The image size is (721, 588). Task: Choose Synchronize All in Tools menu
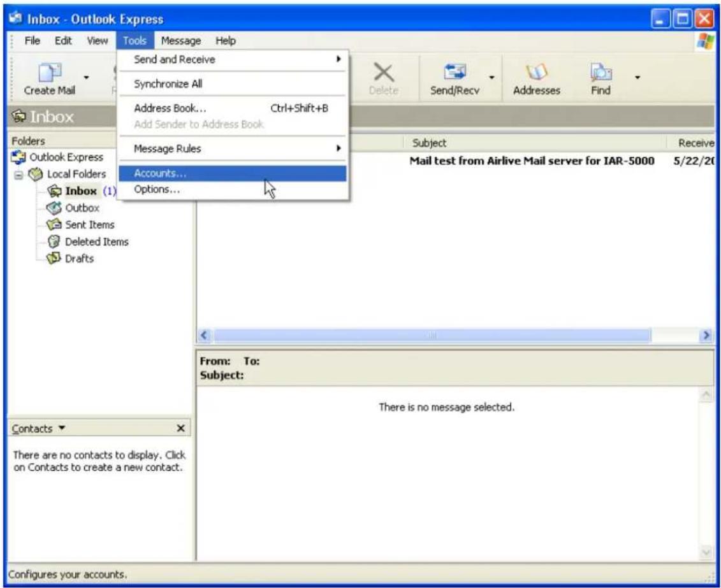[233, 84]
